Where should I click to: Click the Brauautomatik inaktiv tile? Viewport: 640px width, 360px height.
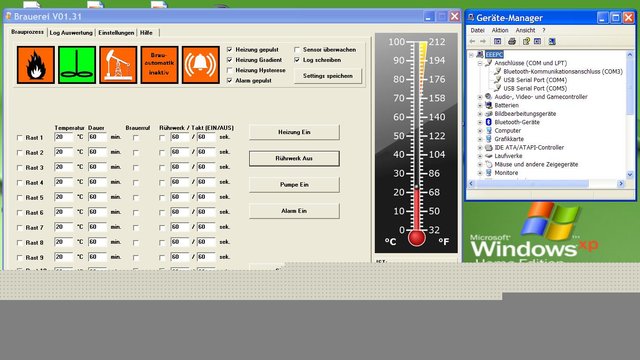coord(159,65)
